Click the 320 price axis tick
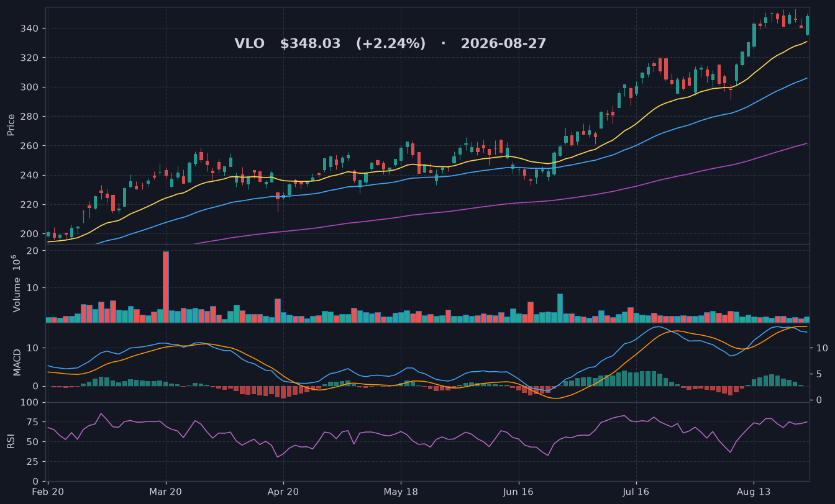 [x=30, y=58]
